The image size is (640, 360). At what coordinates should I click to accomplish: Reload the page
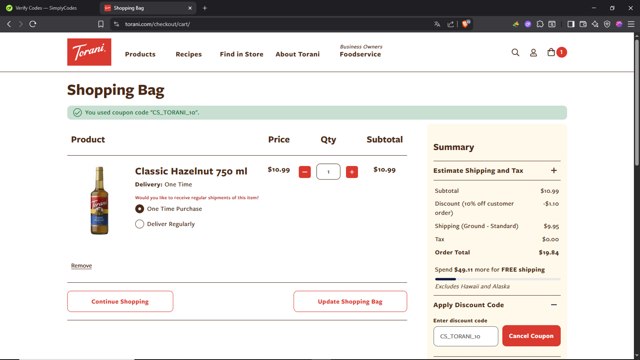click(x=33, y=24)
